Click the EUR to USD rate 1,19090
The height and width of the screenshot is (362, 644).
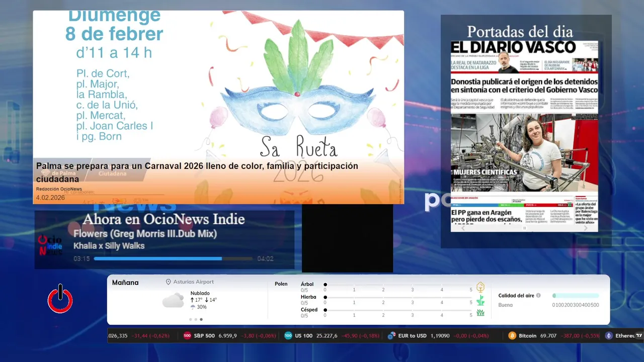click(440, 335)
